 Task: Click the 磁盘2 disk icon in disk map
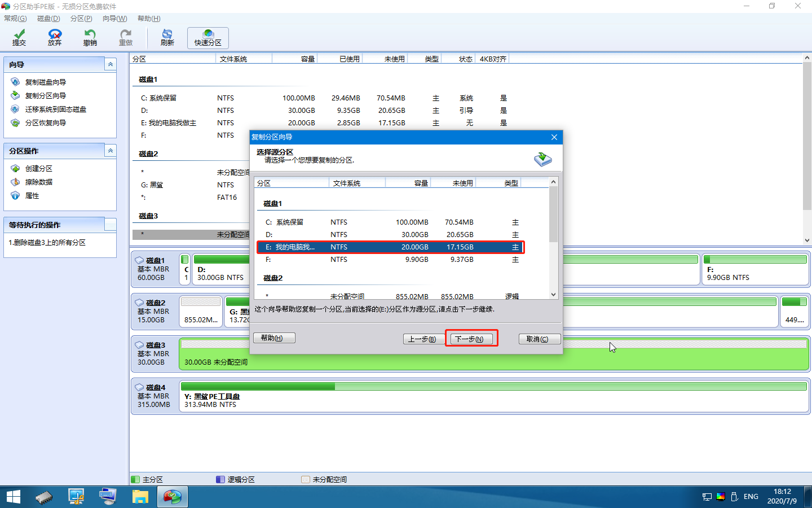[139, 303]
